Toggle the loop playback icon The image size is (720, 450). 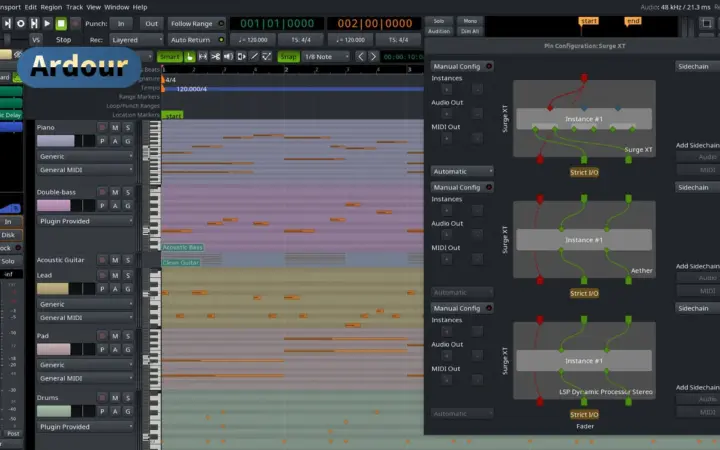point(21,23)
